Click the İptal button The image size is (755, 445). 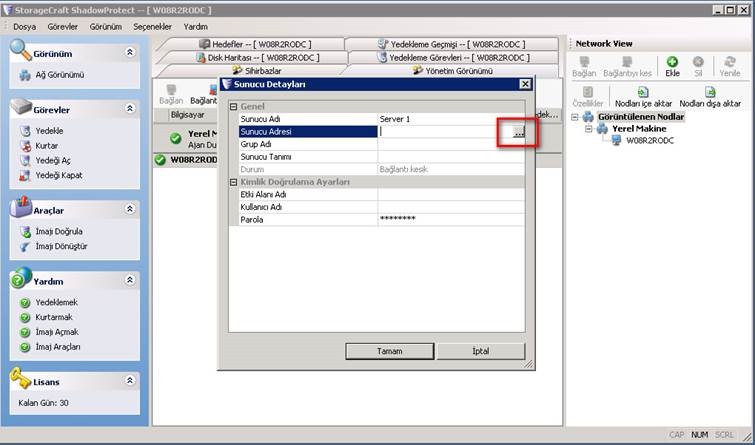click(481, 351)
